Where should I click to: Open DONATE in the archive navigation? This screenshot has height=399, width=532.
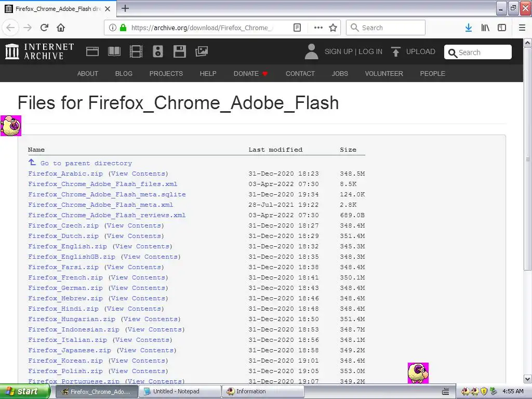(x=251, y=74)
